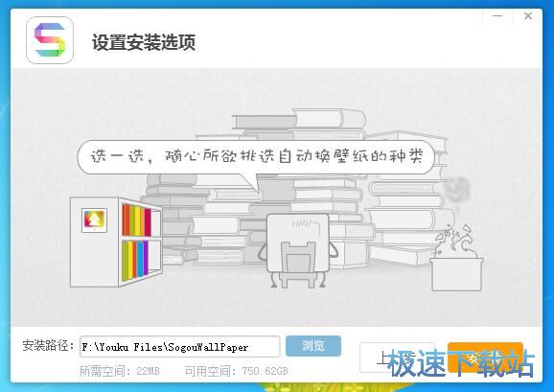Click the speech bubble slogan text
Viewport: 554px width, 392px height.
point(257,155)
